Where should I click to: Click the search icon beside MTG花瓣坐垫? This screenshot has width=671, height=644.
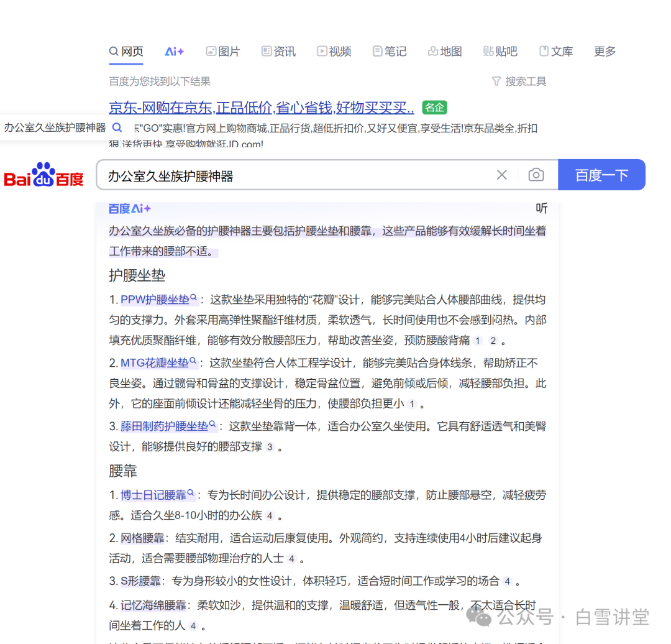(x=193, y=361)
